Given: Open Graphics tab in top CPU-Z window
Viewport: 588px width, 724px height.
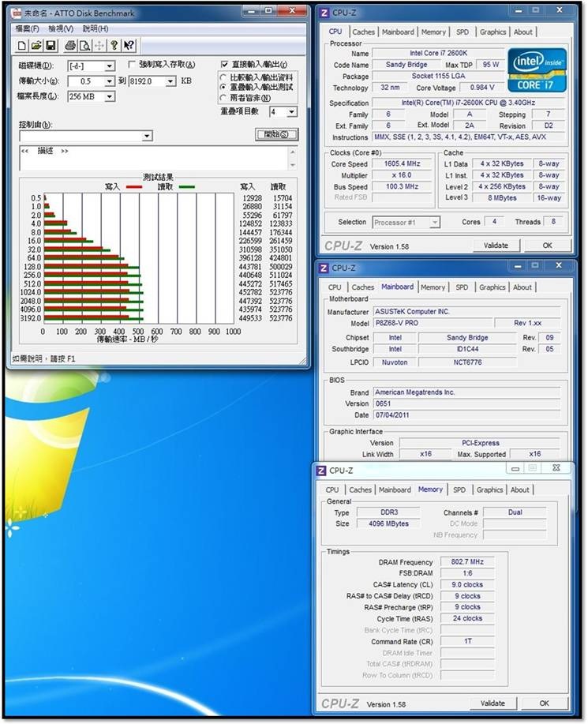Looking at the screenshot, I should (x=493, y=32).
